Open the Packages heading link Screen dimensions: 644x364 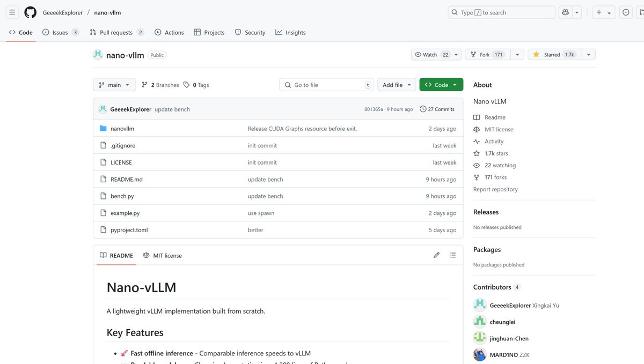pyautogui.click(x=487, y=250)
